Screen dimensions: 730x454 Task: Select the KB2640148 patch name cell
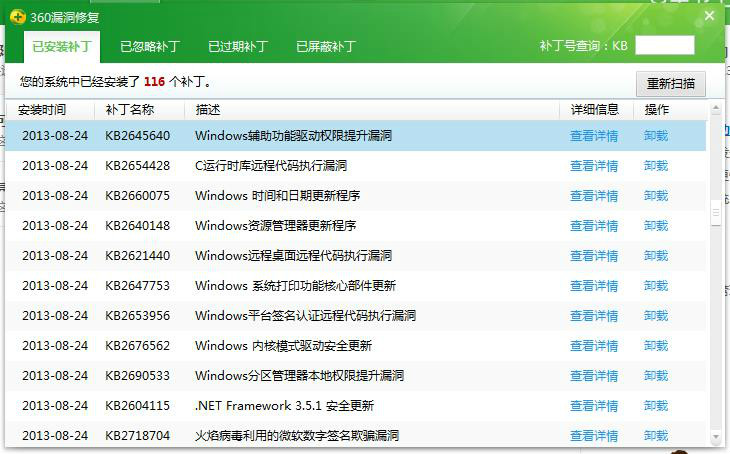click(x=137, y=226)
